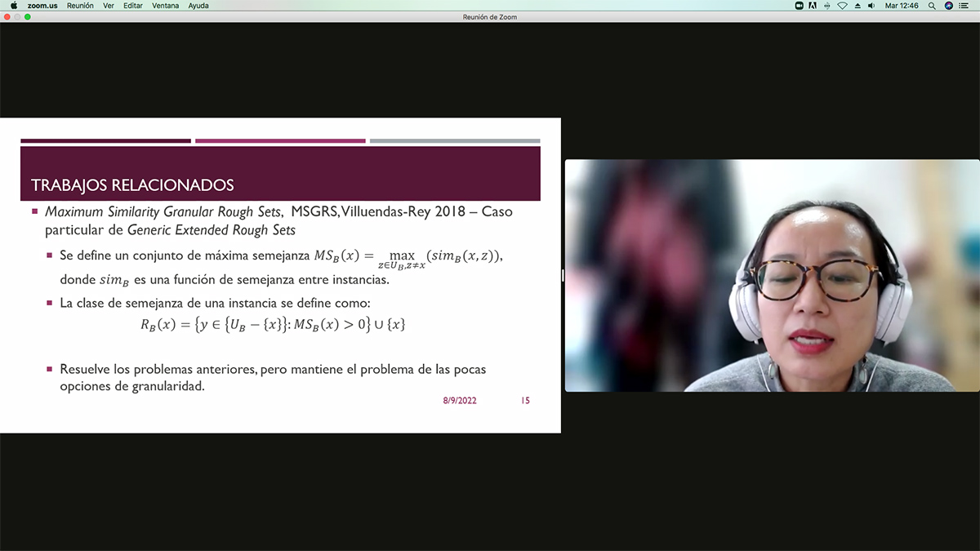980x551 pixels.
Task: Click the slide date 8/9/2022
Action: coord(460,401)
